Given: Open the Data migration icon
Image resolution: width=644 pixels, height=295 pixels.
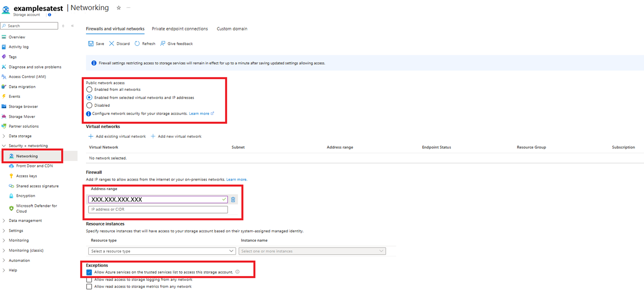Looking at the screenshot, I should coord(4,86).
